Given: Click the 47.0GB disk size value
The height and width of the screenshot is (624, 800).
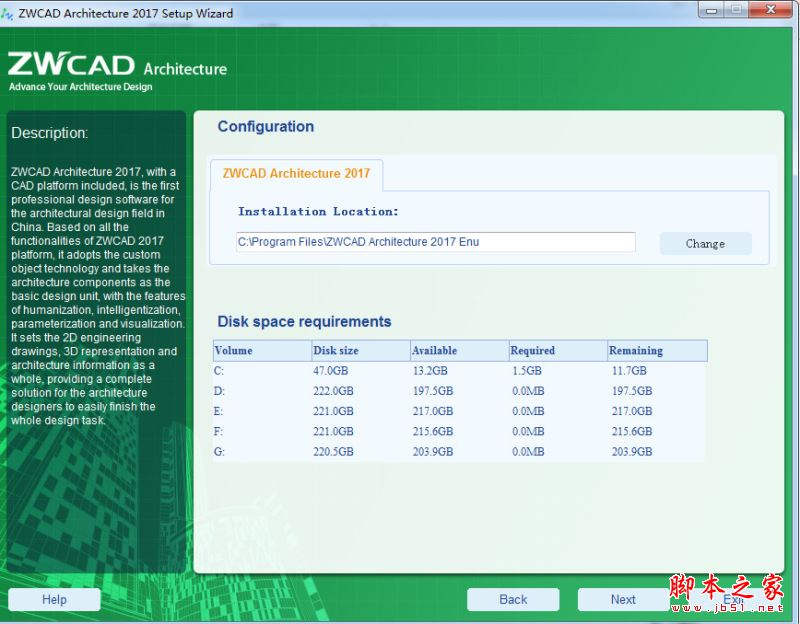Looking at the screenshot, I should click(x=331, y=371).
